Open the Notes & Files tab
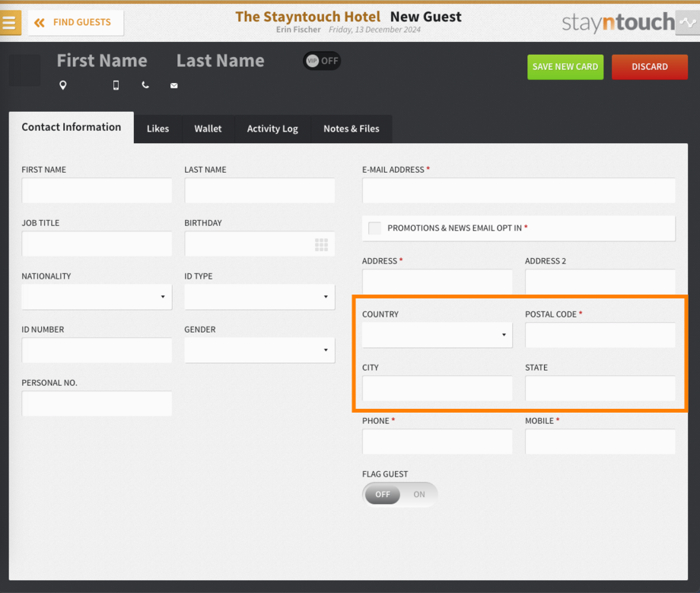The image size is (700, 593). coord(352,129)
